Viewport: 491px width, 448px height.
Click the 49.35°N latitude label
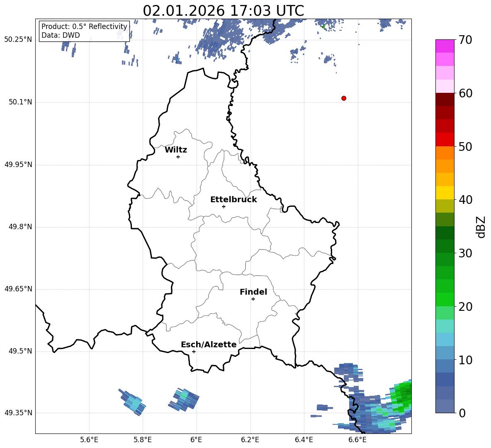(x=18, y=413)
